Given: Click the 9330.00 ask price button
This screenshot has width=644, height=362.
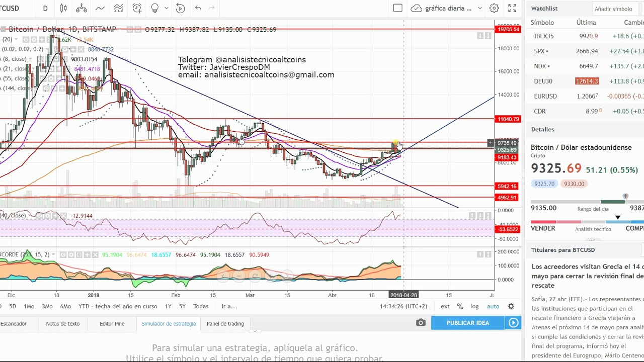Looking at the screenshot, I should tap(574, 184).
